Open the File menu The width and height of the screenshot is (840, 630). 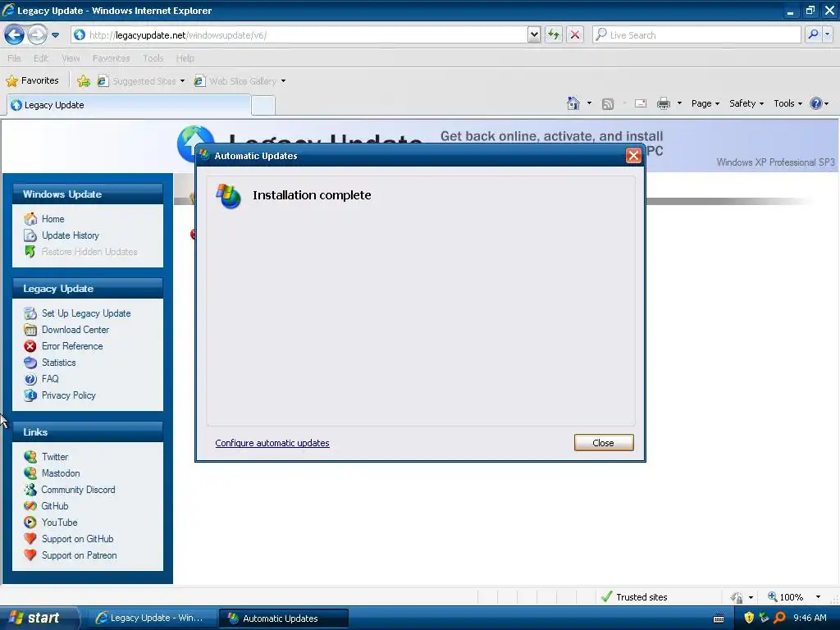[15, 58]
